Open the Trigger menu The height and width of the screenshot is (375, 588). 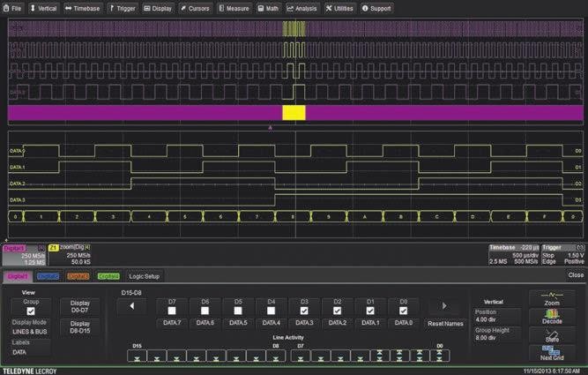(x=123, y=8)
